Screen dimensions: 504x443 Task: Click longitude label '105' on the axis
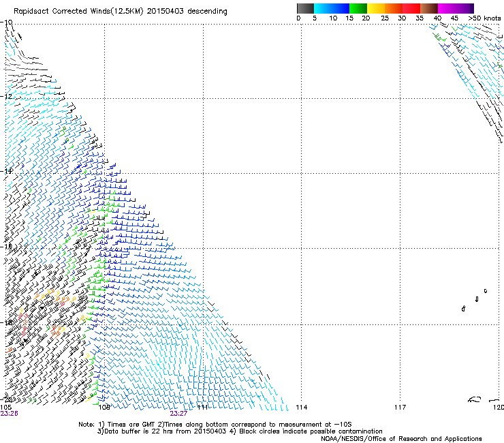5,408
